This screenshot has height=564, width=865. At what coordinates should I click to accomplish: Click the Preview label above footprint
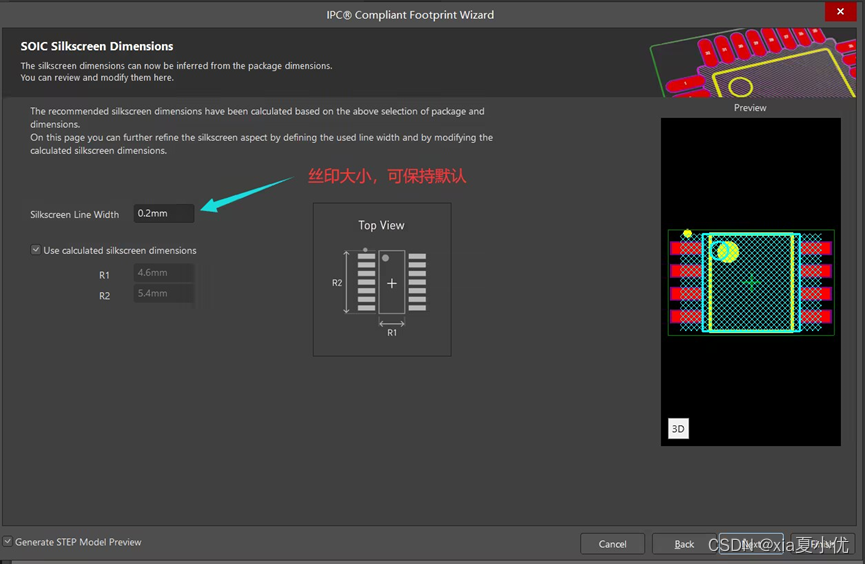750,108
